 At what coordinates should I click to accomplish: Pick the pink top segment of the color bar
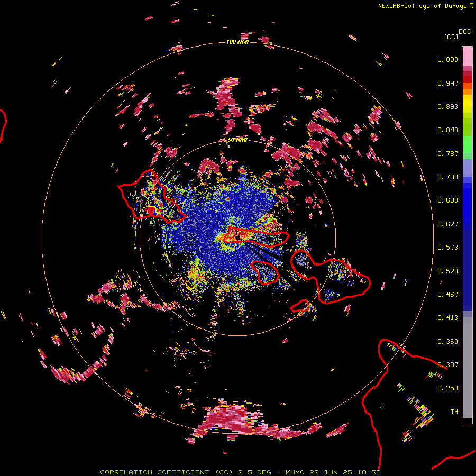[x=467, y=57]
